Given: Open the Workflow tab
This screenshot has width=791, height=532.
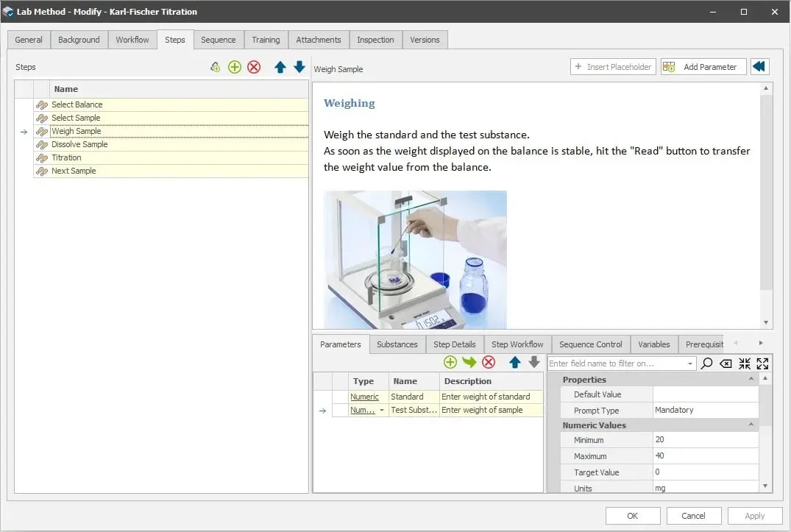Looking at the screenshot, I should click(x=132, y=40).
